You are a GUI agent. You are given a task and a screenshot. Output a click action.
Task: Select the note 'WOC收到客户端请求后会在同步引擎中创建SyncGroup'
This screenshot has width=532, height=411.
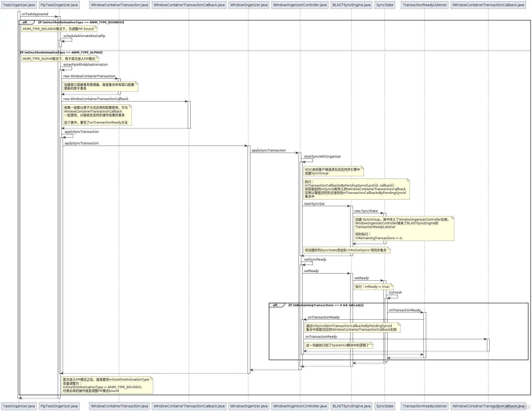334,171
